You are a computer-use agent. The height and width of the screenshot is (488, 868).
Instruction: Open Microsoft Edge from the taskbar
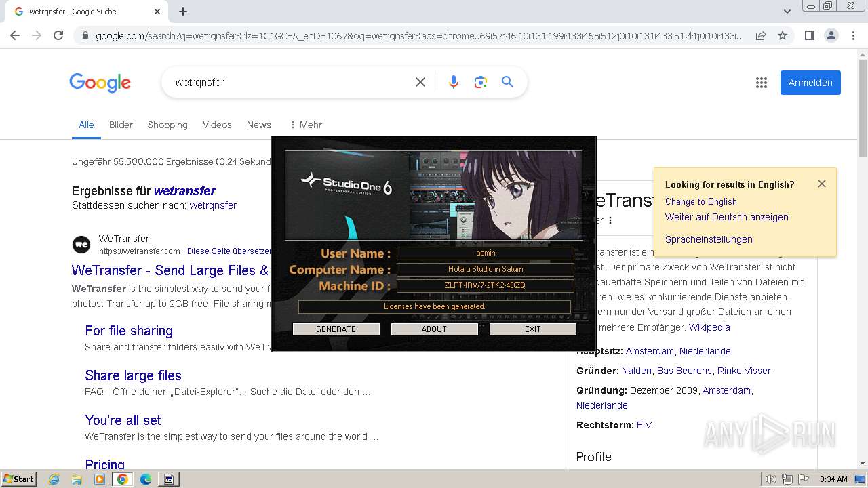145,479
